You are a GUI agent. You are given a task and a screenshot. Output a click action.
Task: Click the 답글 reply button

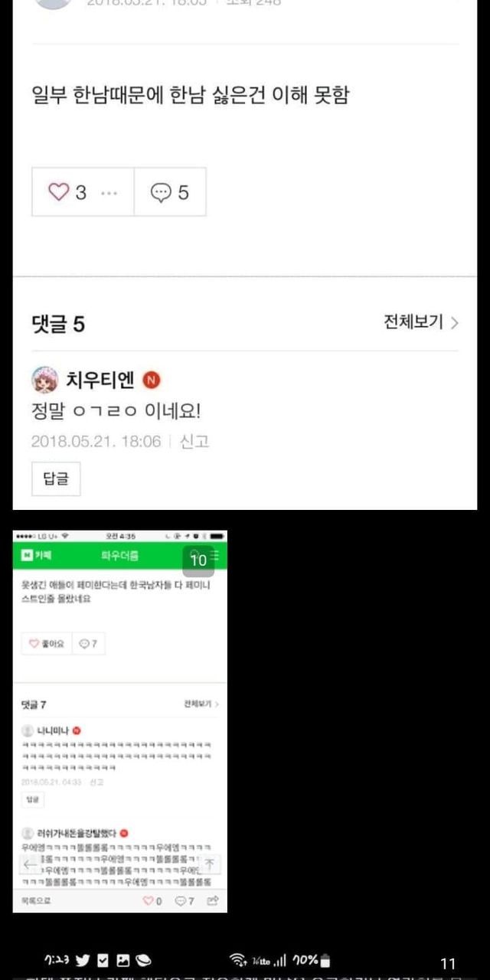tap(56, 479)
